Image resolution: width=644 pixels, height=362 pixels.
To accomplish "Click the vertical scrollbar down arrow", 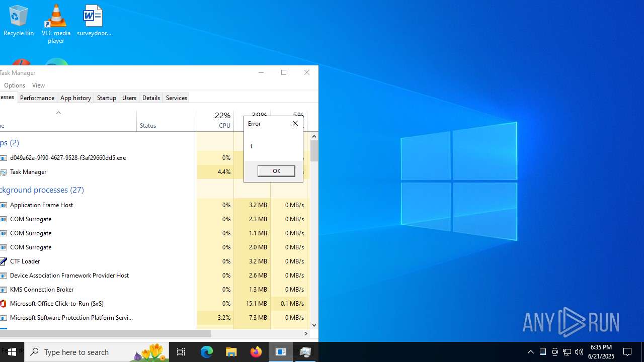I will 314,325.
